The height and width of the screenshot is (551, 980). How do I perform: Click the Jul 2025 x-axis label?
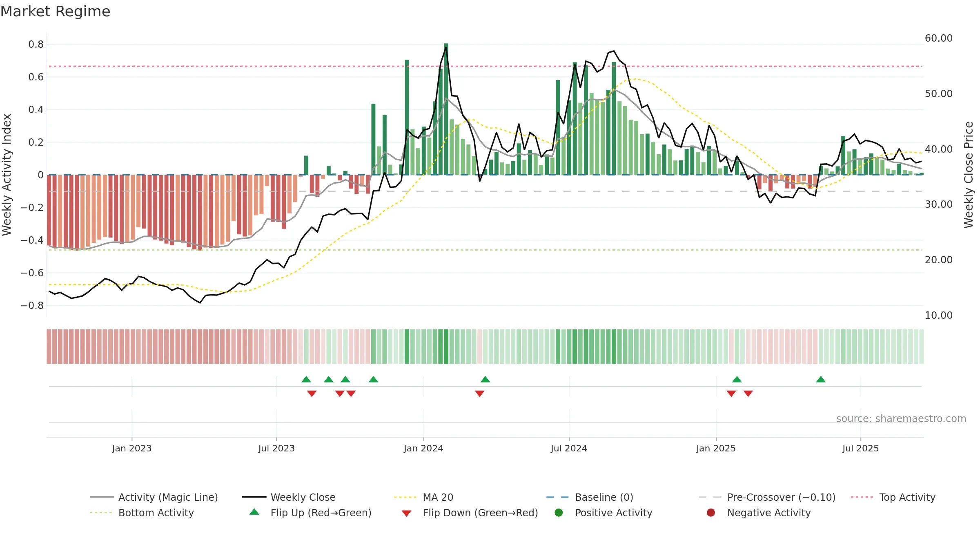pos(860,448)
